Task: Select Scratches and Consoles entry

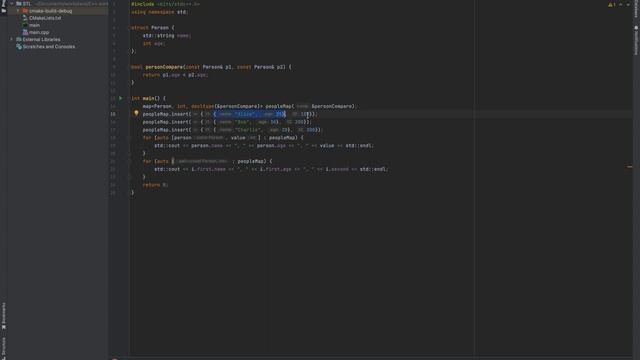Action: point(49,47)
